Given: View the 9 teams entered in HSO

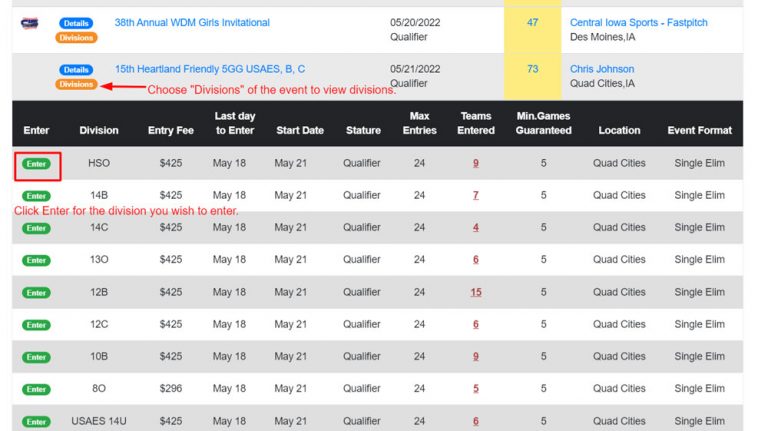Looking at the screenshot, I should (476, 163).
